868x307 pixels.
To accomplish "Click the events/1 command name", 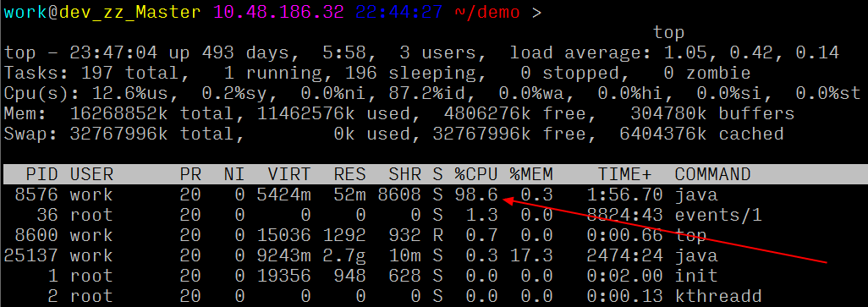I will coord(718,215).
